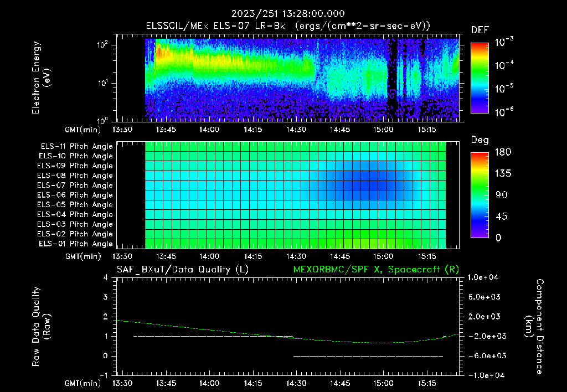Image resolution: width=567 pixels, height=392 pixels.
Task: Select ELS-02 Pitch Angle row label
Action: click(x=75, y=234)
